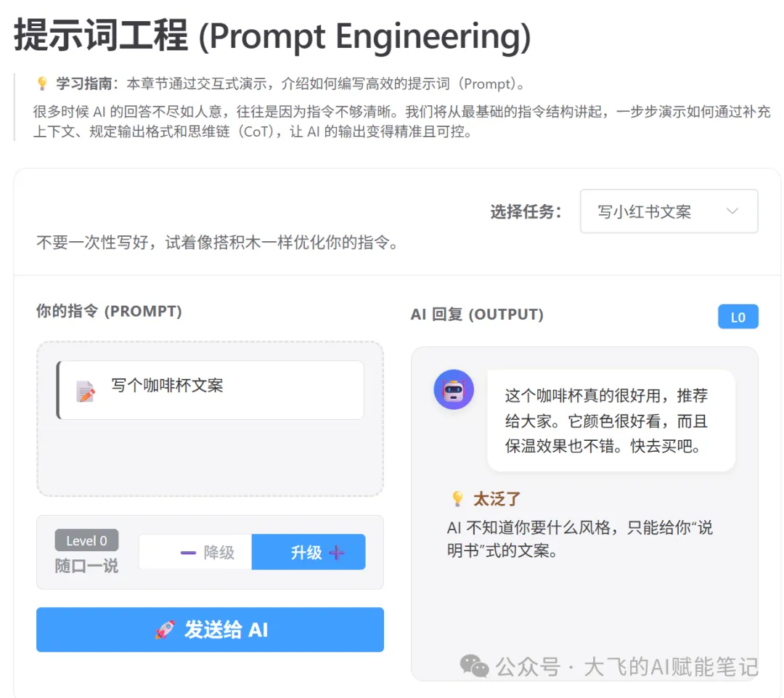Click the memo pencil icon in prompt block

86,391
